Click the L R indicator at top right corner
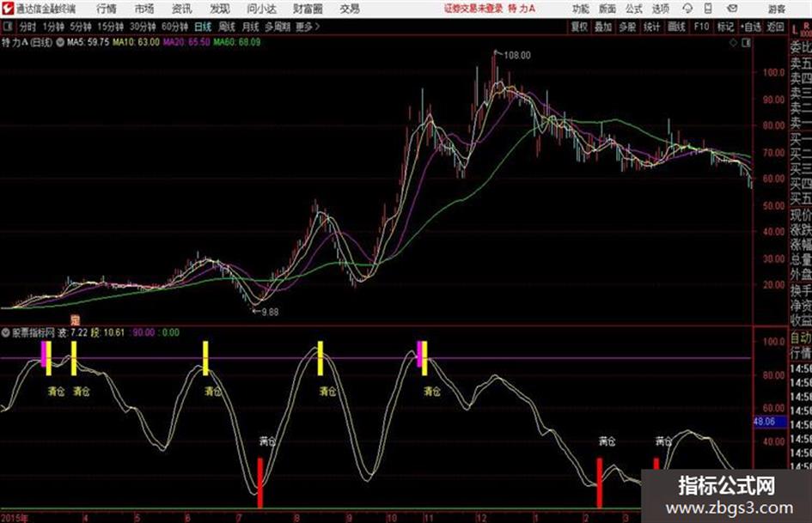Screen dimensions: 812x523 click(x=801, y=28)
